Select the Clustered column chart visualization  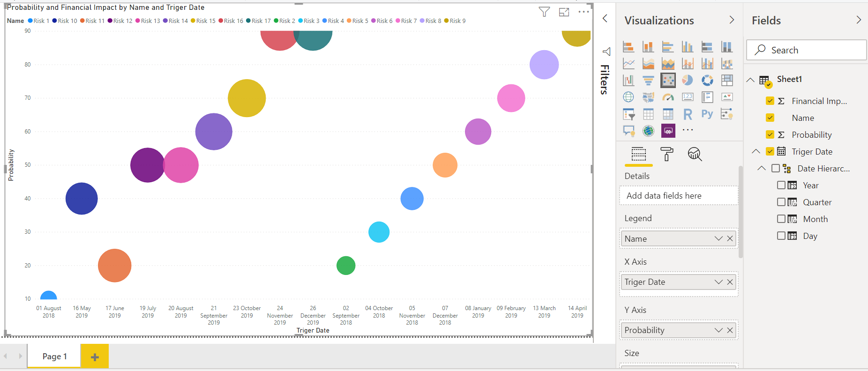688,46
